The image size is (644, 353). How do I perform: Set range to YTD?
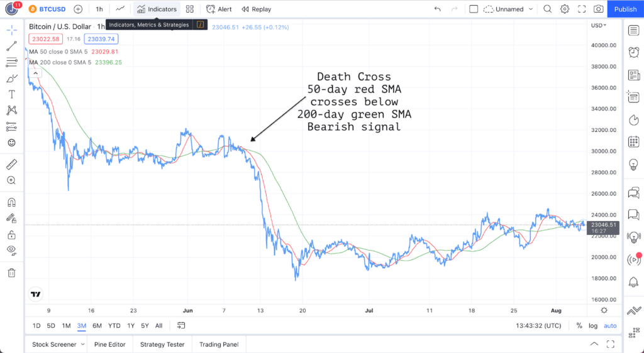pyautogui.click(x=114, y=325)
